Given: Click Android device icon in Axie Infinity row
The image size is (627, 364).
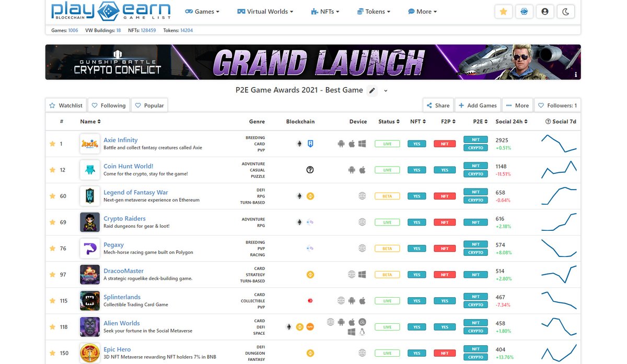Looking at the screenshot, I should 341,144.
